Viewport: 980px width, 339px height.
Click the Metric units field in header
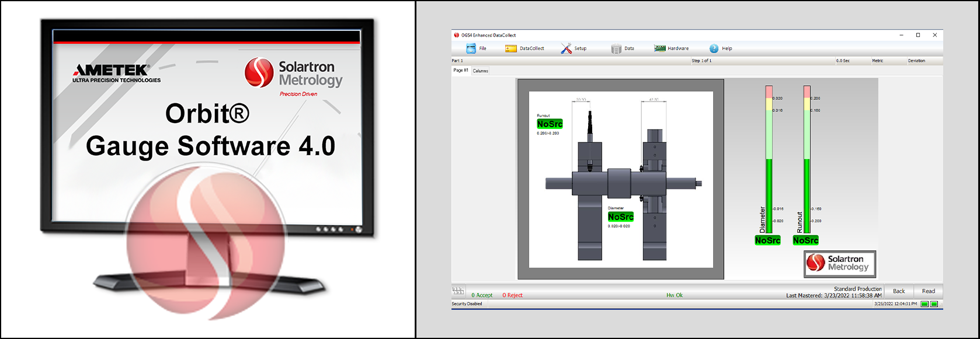(877, 61)
